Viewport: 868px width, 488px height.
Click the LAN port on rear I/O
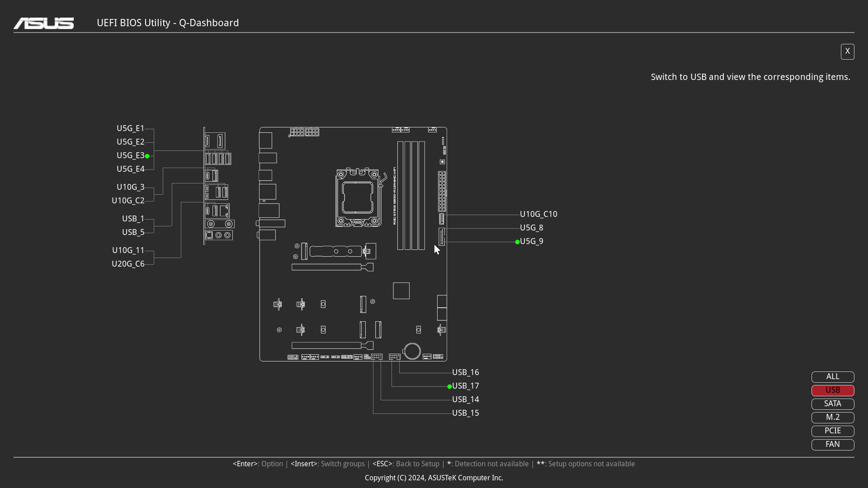tap(224, 211)
